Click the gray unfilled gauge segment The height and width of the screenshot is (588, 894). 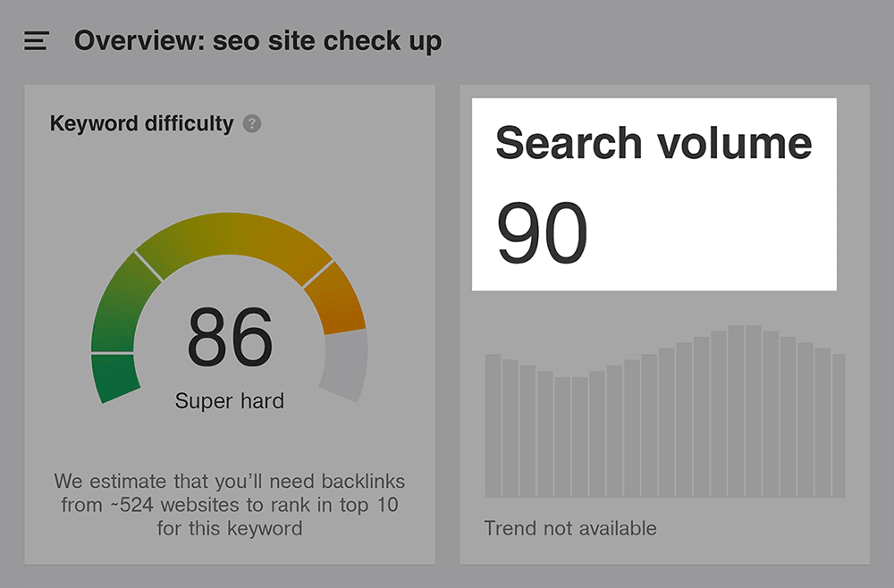346,366
